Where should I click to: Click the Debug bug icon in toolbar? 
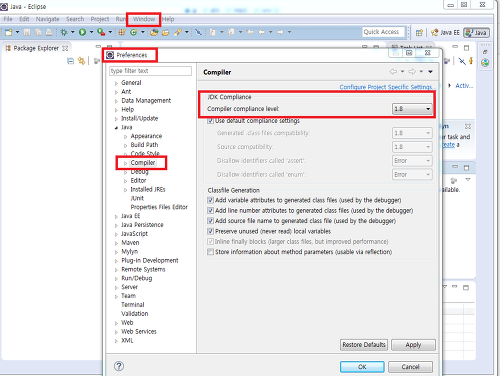click(x=64, y=32)
